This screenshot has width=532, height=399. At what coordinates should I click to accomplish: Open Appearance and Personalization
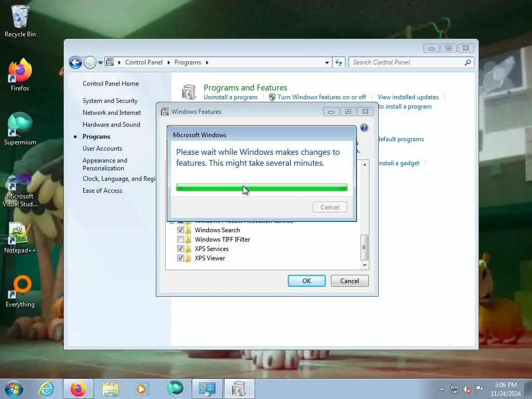105,164
